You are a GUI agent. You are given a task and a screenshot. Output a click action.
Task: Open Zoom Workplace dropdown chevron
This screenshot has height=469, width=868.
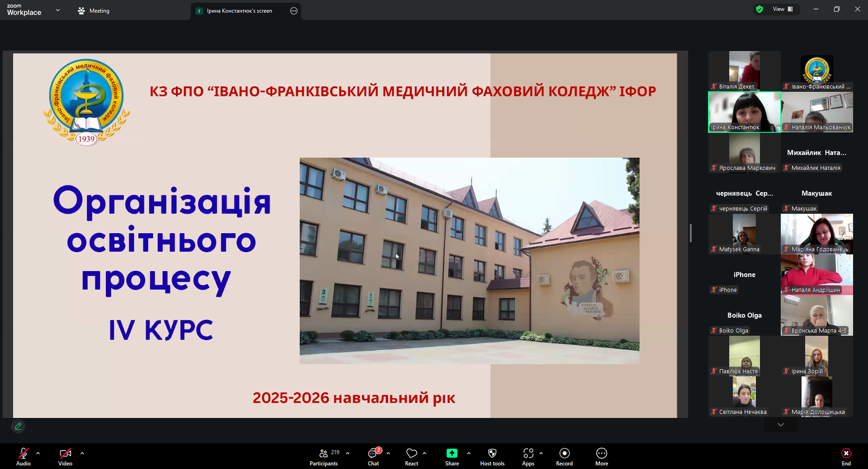(x=58, y=10)
